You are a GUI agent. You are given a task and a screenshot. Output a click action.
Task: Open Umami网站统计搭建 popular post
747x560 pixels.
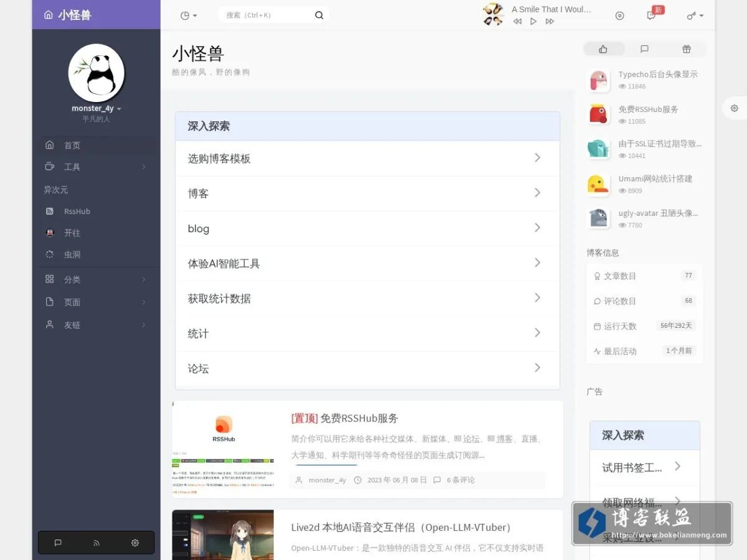click(x=655, y=179)
